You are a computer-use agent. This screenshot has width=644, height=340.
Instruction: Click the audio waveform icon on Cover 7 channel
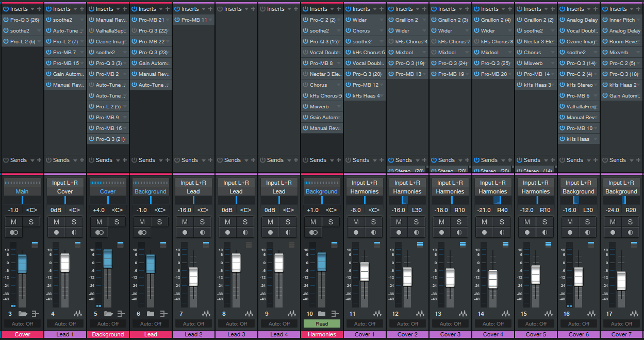tap(635, 314)
